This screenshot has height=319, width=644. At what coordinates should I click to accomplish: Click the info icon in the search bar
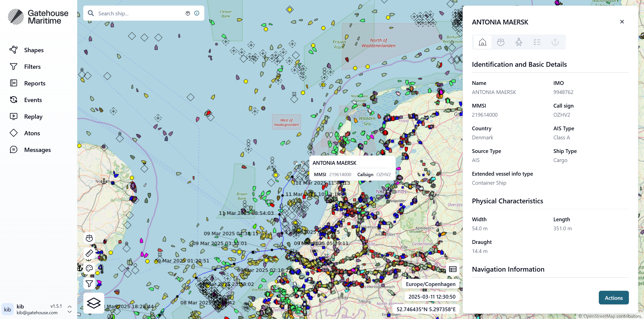tap(197, 13)
